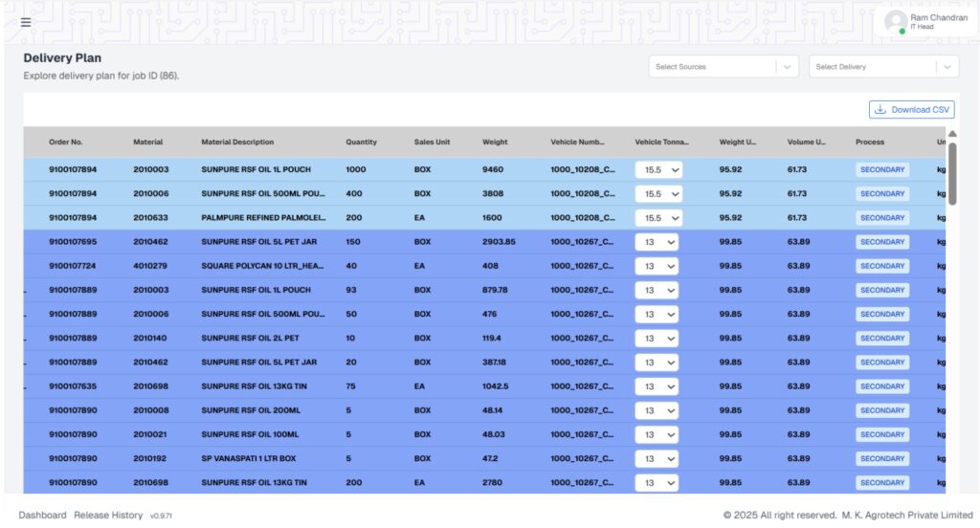Click Ram Chandran user avatar
Image resolution: width=980 pixels, height=528 pixels.
[896, 22]
